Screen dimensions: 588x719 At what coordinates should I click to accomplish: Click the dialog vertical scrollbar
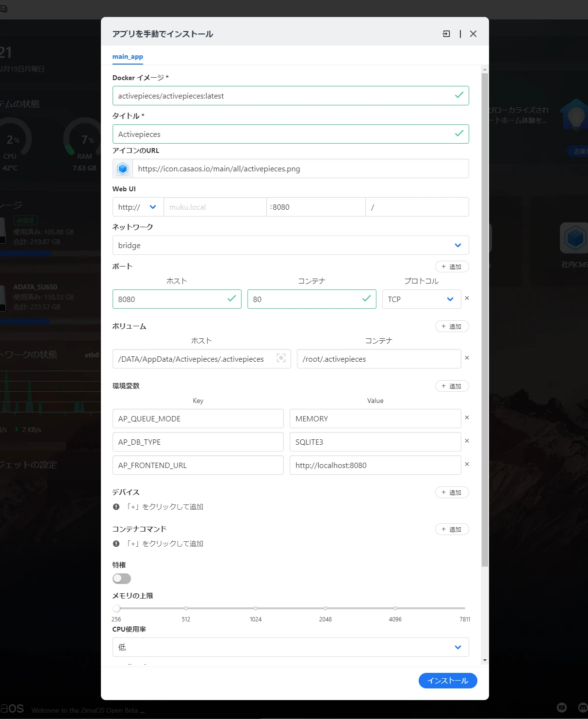pyautogui.click(x=485, y=319)
